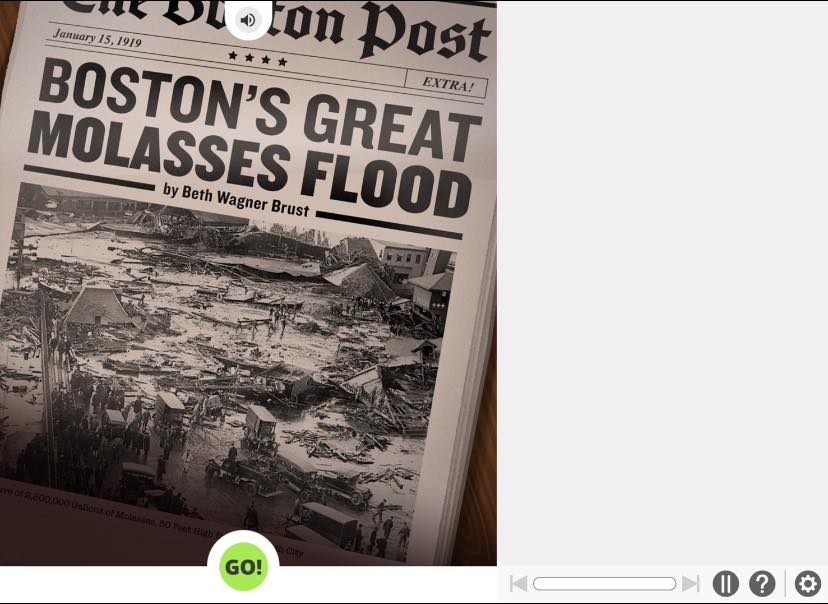Pause the presentation playback
This screenshot has width=828, height=604.
click(725, 584)
